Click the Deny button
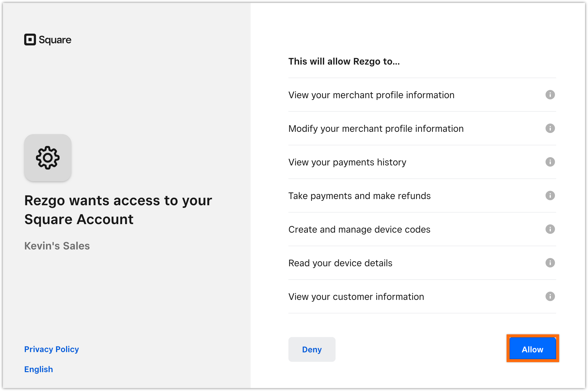Image resolution: width=588 pixels, height=391 pixels. click(x=312, y=349)
